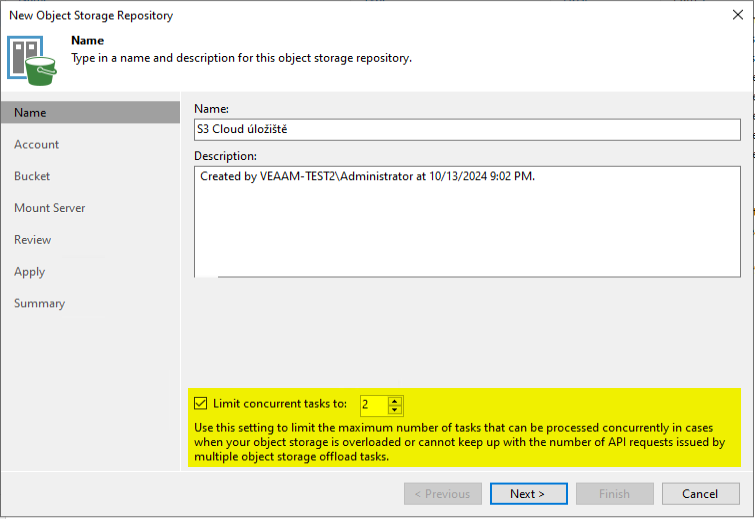The image size is (755, 519).
Task: Click the greyed-out Finish button
Action: (x=614, y=494)
